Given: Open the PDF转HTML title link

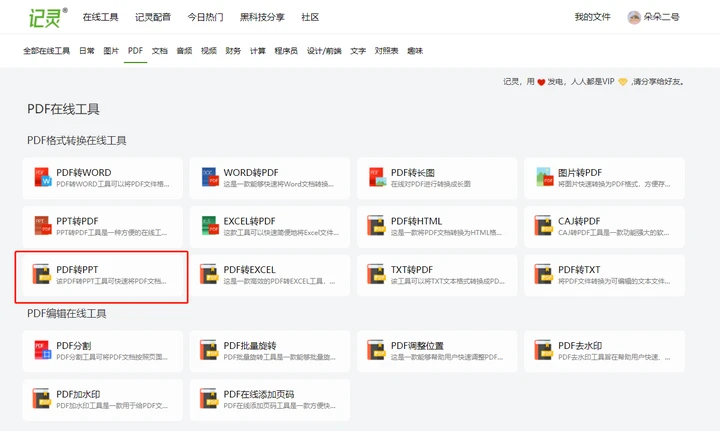Looking at the screenshot, I should pyautogui.click(x=416, y=221).
